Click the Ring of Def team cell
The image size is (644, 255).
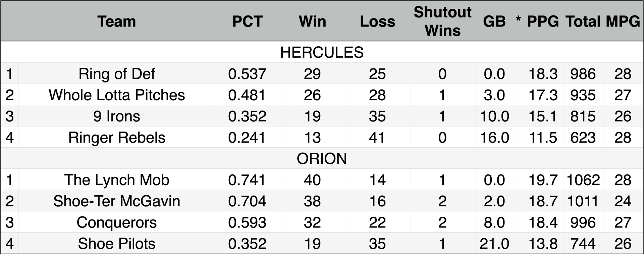pos(116,74)
